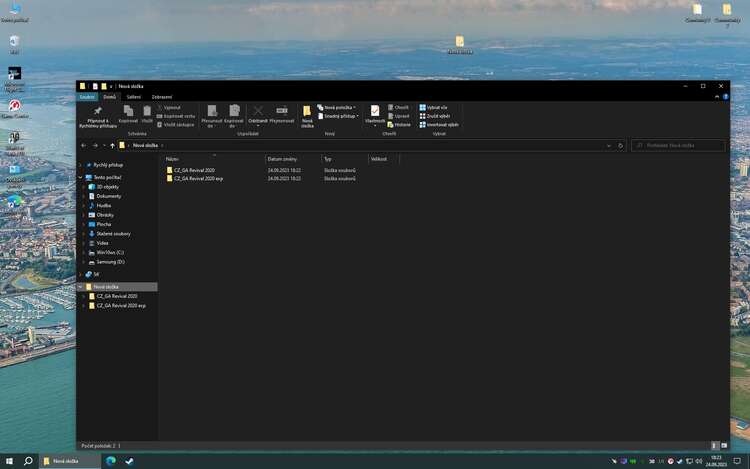Image resolution: width=750 pixels, height=469 pixels.
Task: Click the Vložit paste ribbon button
Action: point(147,115)
